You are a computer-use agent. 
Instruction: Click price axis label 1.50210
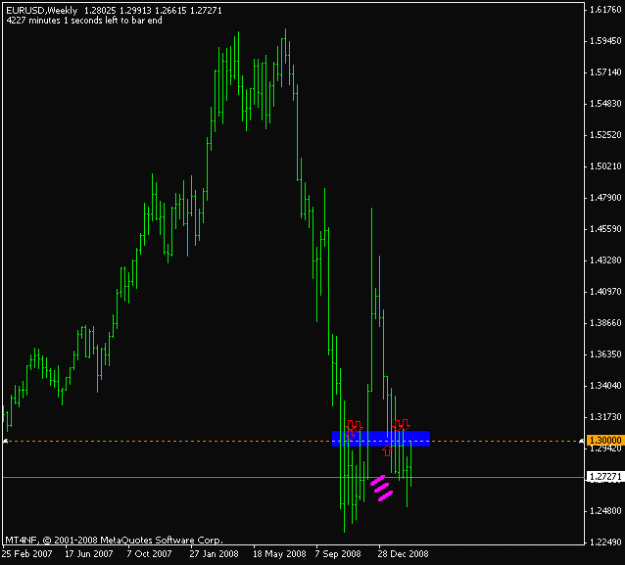point(605,166)
